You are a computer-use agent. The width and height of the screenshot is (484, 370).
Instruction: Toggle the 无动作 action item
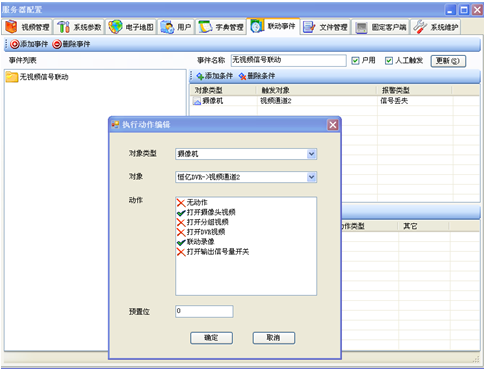192,202
